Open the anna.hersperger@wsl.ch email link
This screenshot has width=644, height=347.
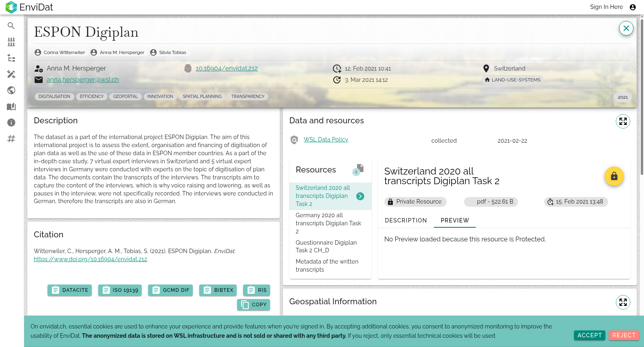pos(83,80)
